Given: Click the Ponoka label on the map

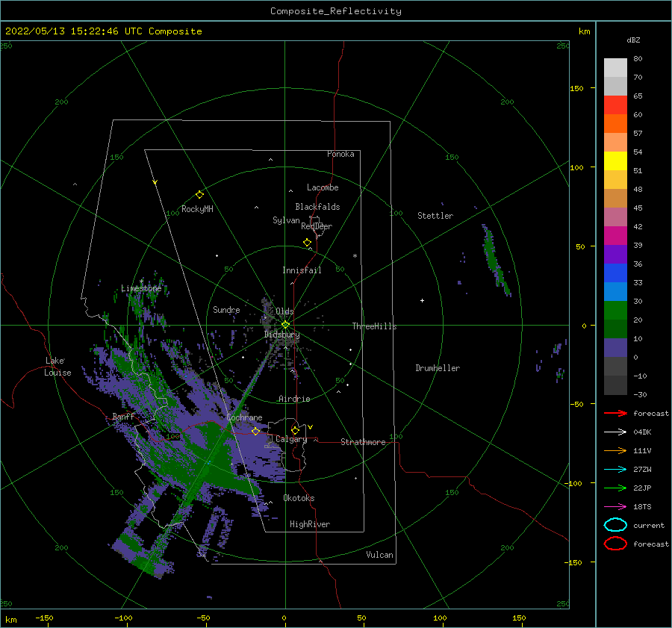Looking at the screenshot, I should pyautogui.click(x=340, y=154).
